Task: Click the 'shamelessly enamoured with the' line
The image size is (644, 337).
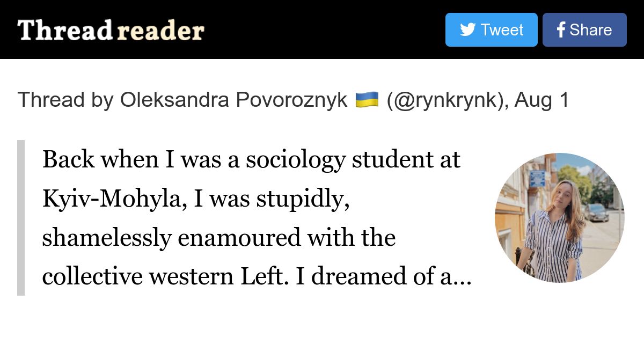Action: click(219, 238)
